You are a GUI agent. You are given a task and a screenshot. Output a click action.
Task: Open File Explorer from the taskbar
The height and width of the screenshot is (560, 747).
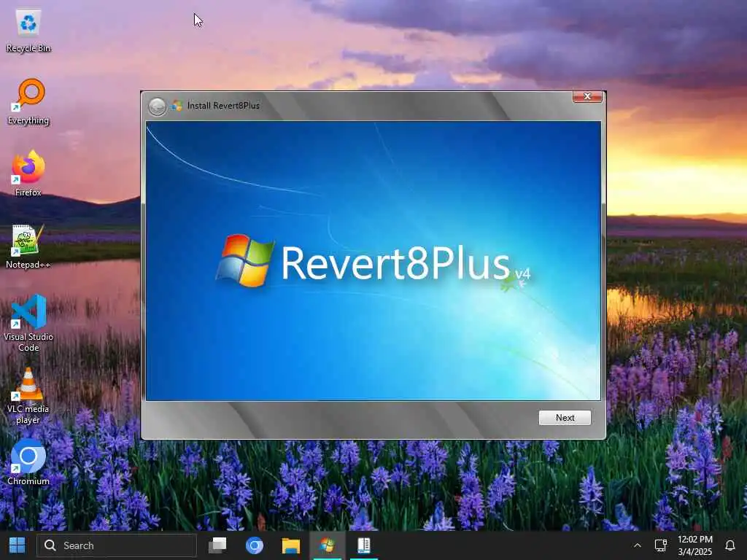pyautogui.click(x=290, y=545)
